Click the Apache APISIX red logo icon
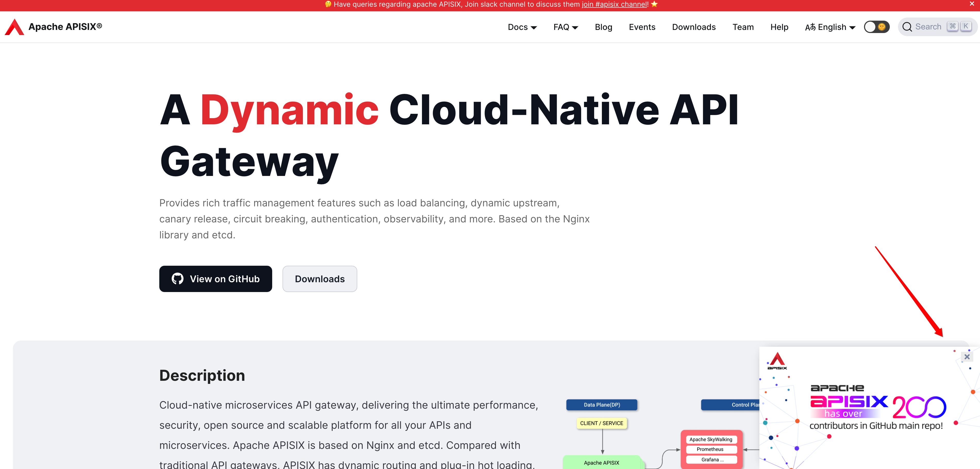980x469 pixels. point(14,27)
